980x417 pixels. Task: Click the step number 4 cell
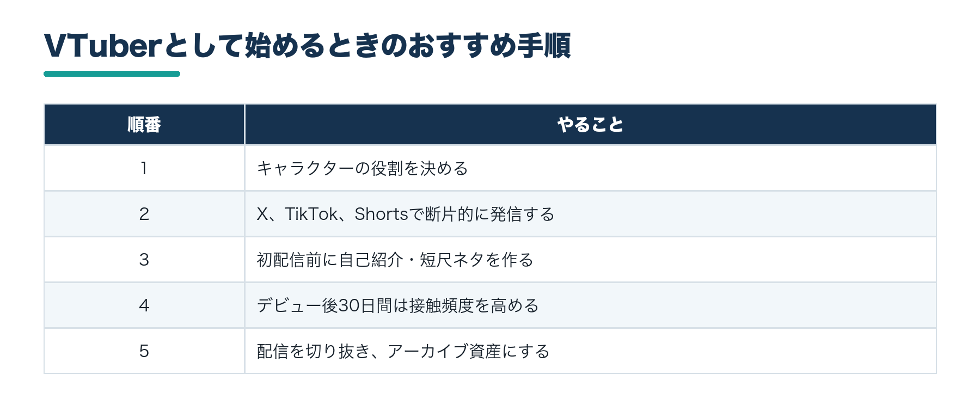pyautogui.click(x=144, y=305)
